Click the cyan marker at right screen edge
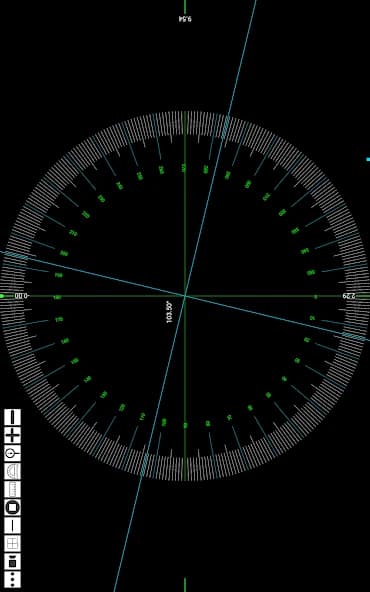The height and width of the screenshot is (592, 370). pos(368,160)
